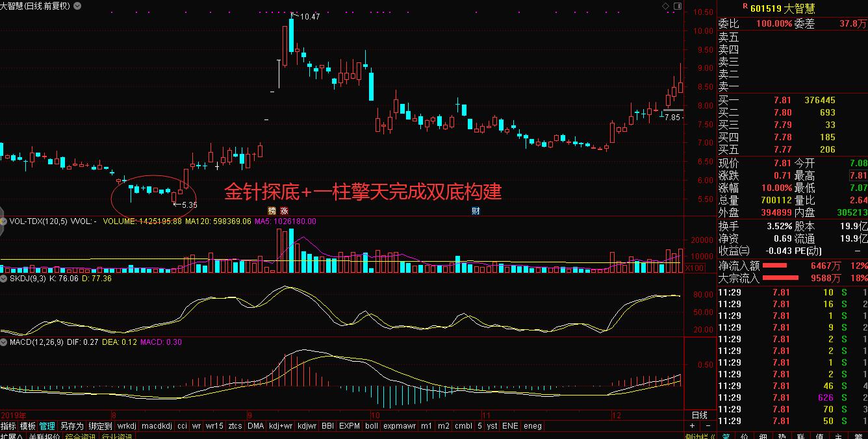Image resolution: width=868 pixels, height=439 pixels.
Task: Zoom in chart with plus button
Action: tap(693, 426)
